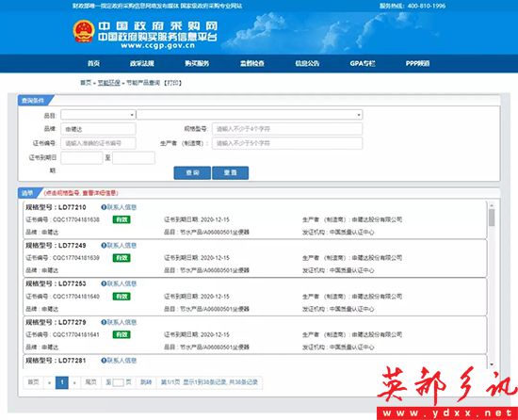Click the 查询条件 panel header tab
This screenshot has width=518, height=420.
click(x=34, y=101)
